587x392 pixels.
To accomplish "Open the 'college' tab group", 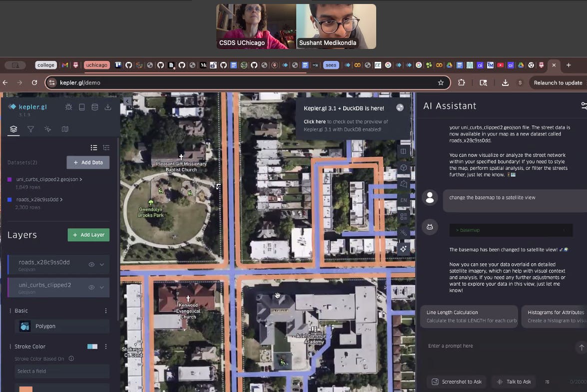I will [x=46, y=65].
